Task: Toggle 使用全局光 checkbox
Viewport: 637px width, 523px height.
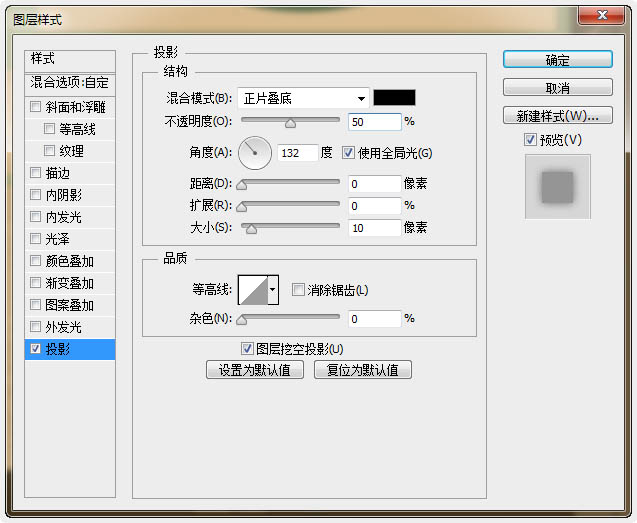Action: (x=348, y=153)
